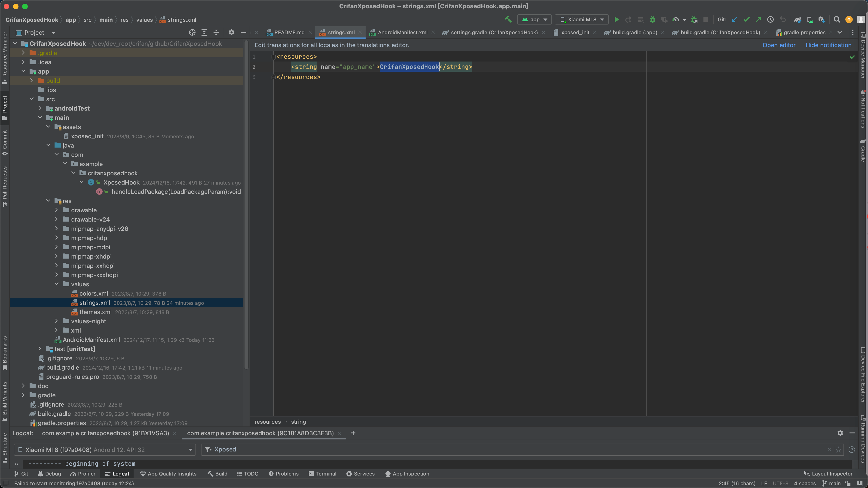The width and height of the screenshot is (868, 488).
Task: Toggle the Pull Requests side panel
Action: [5, 186]
